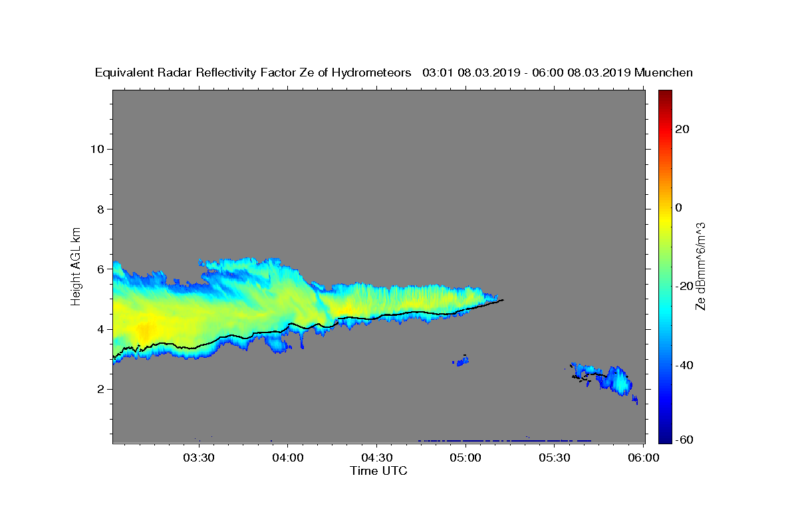
Task: Click the '0' colorbar tick label
Action: click(679, 207)
